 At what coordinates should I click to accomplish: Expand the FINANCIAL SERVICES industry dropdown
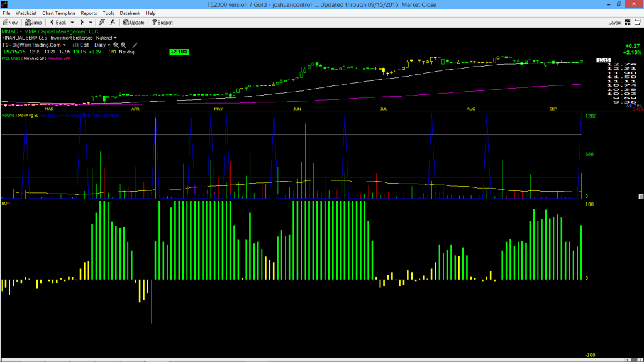116,38
